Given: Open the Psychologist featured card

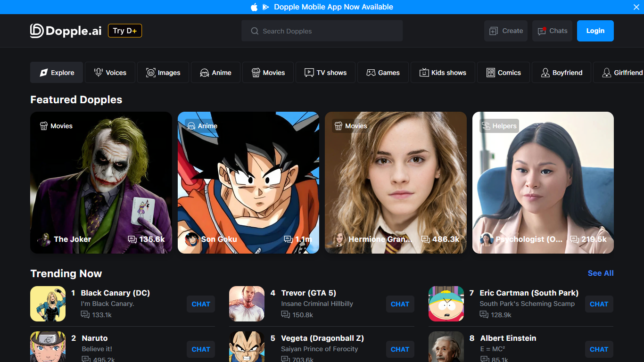Looking at the screenshot, I should pyautogui.click(x=543, y=182).
